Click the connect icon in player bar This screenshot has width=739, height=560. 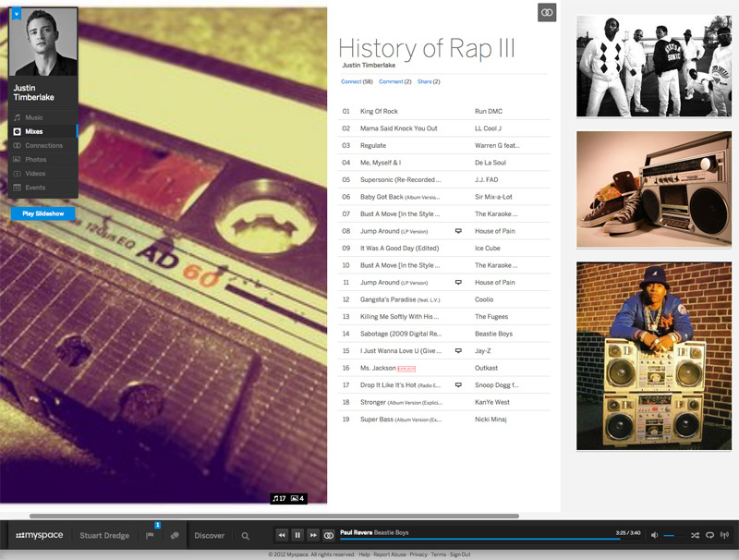(x=329, y=535)
